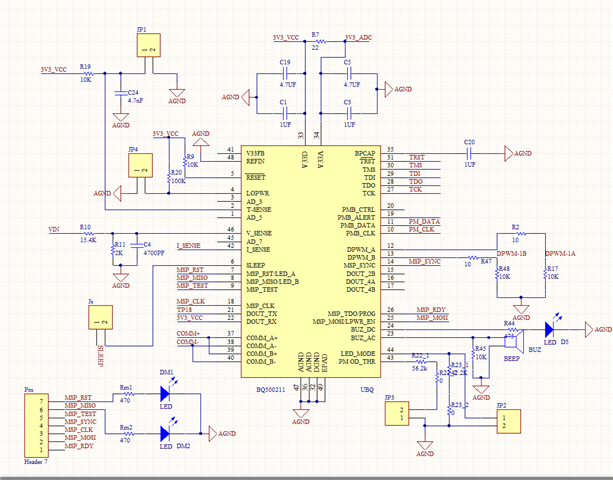The image size is (613, 480).
Task: Click the BPCAP pin name
Action: click(x=365, y=153)
